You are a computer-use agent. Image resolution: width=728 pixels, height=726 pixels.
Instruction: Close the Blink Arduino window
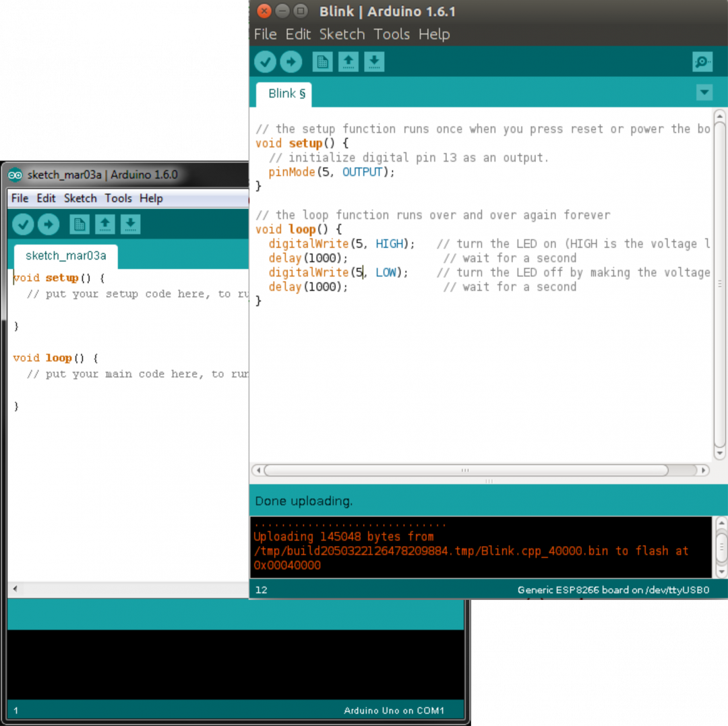click(x=264, y=11)
